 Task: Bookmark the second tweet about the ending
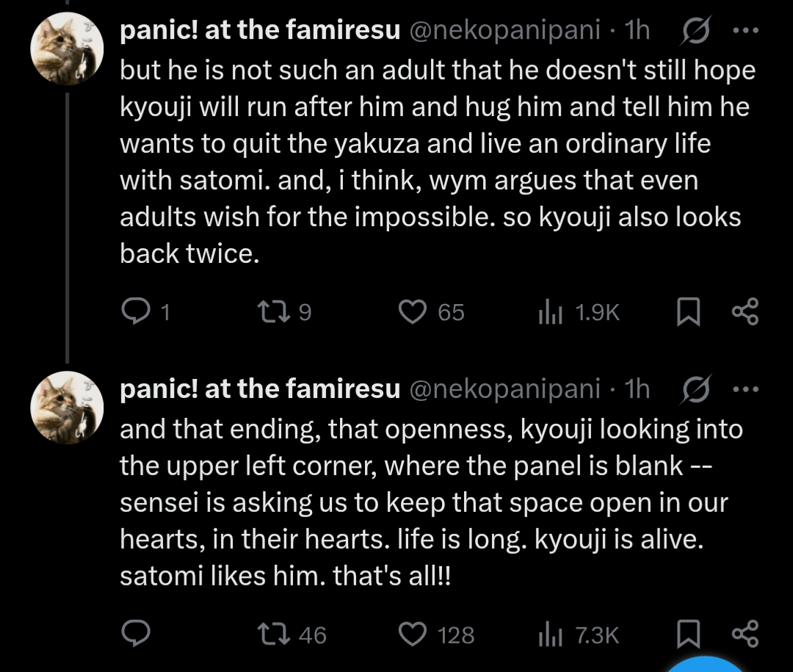pos(687,635)
